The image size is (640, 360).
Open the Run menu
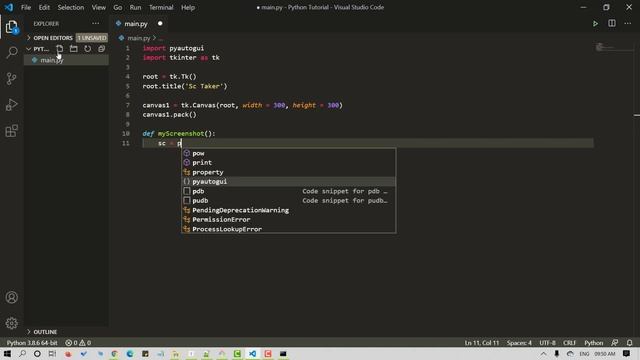(135, 7)
